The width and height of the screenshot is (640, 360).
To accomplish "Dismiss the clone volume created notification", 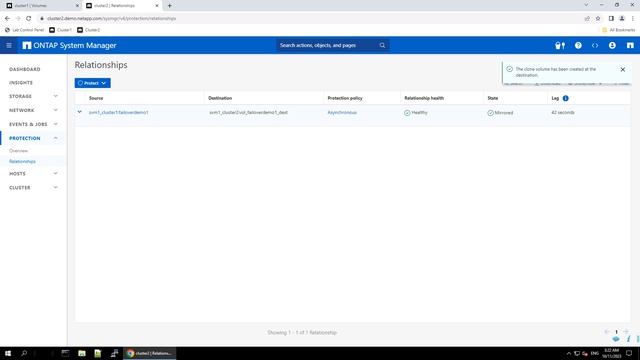I will point(622,69).
